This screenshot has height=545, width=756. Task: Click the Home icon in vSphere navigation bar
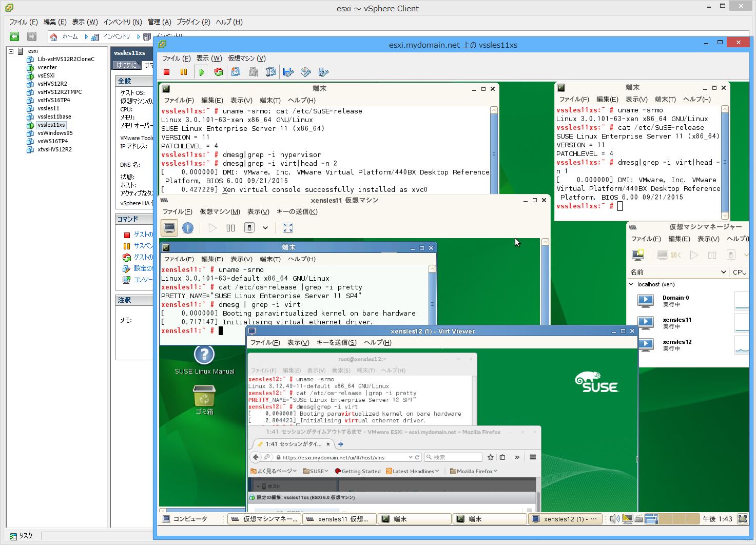tap(53, 37)
